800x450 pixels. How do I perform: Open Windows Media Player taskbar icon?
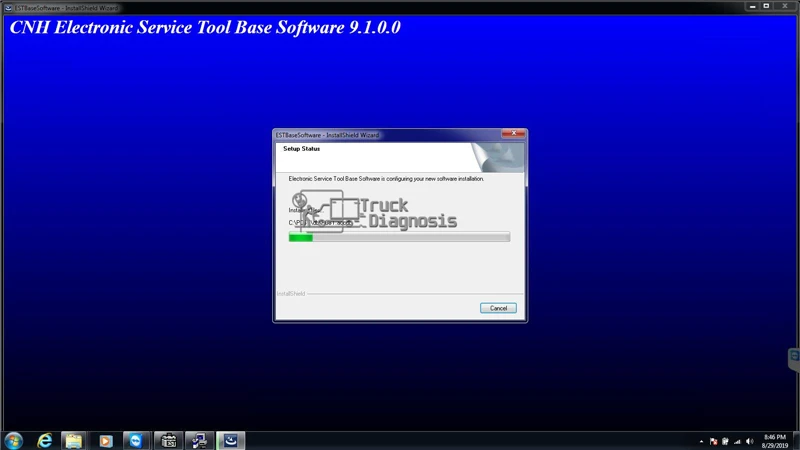point(106,441)
